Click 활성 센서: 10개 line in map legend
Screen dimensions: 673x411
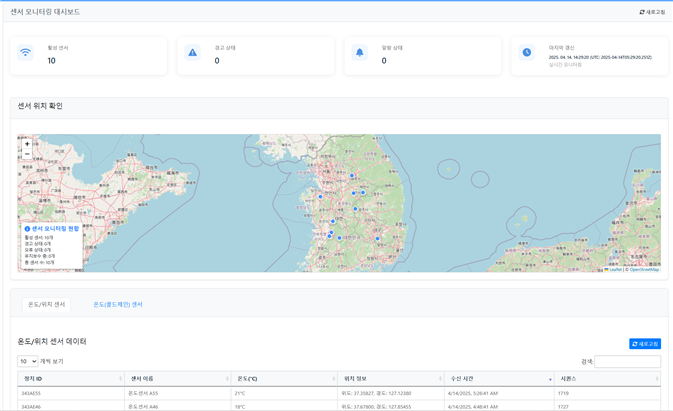pos(39,237)
